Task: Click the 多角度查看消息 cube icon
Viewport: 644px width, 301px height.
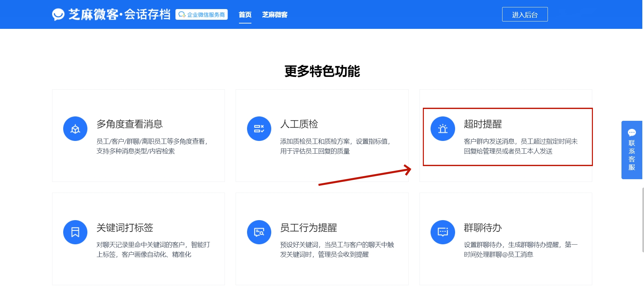Action: click(75, 129)
